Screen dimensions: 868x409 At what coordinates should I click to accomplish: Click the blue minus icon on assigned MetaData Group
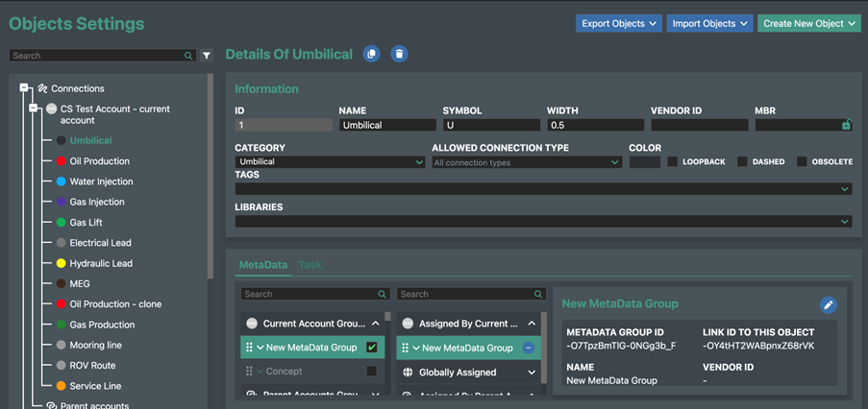click(529, 348)
